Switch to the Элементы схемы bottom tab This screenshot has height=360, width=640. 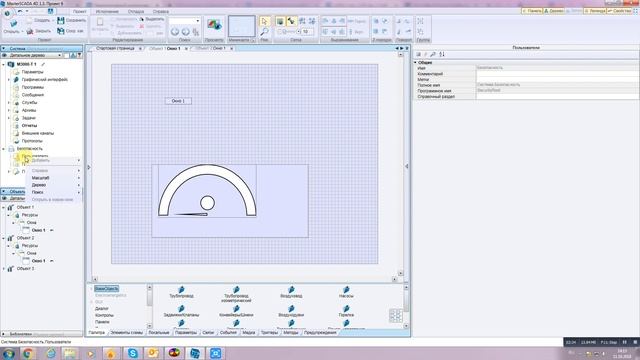[x=127, y=333]
